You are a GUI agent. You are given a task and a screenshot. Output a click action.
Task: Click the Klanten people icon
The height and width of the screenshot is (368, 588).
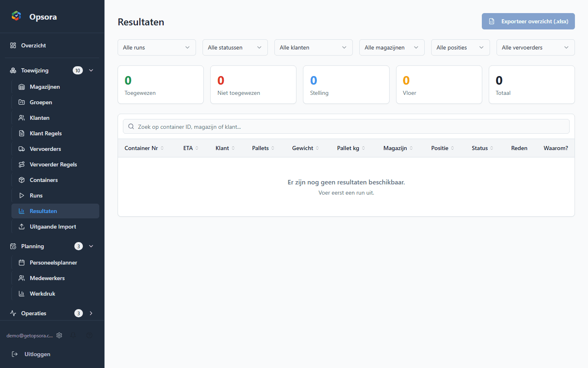(22, 118)
